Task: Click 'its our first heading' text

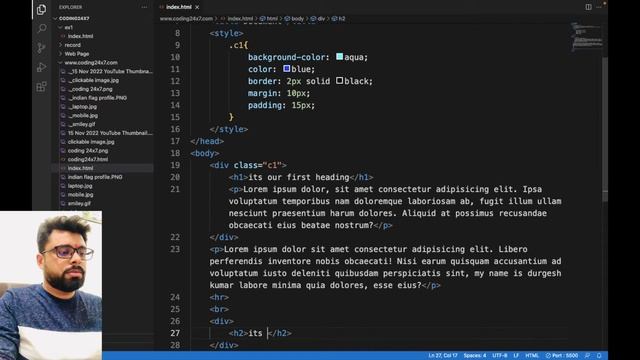Action: click(299, 177)
